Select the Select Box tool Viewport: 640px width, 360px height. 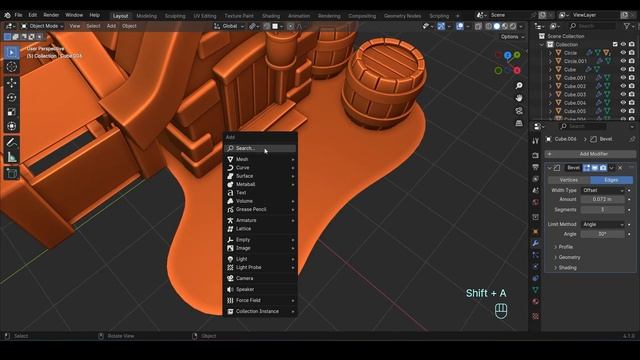coord(11,53)
